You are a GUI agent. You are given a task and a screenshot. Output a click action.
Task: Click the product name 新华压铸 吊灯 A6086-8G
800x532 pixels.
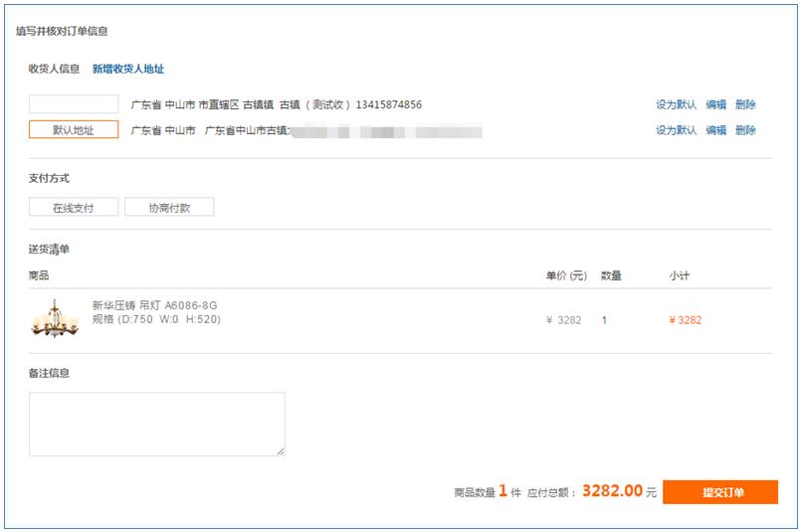pyautogui.click(x=154, y=305)
